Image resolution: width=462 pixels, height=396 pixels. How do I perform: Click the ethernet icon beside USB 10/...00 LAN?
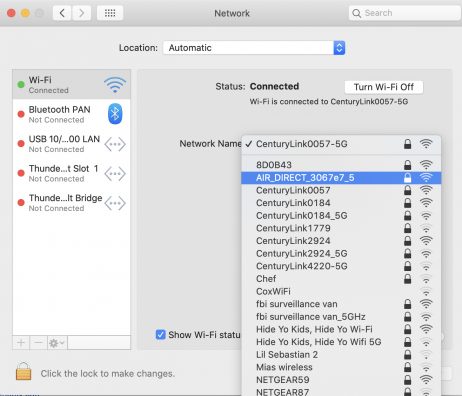[115, 144]
